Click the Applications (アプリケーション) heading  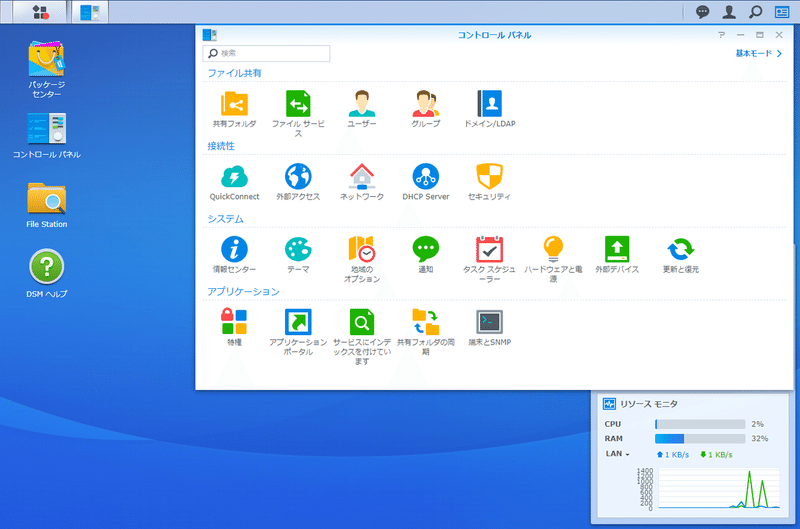(x=243, y=291)
